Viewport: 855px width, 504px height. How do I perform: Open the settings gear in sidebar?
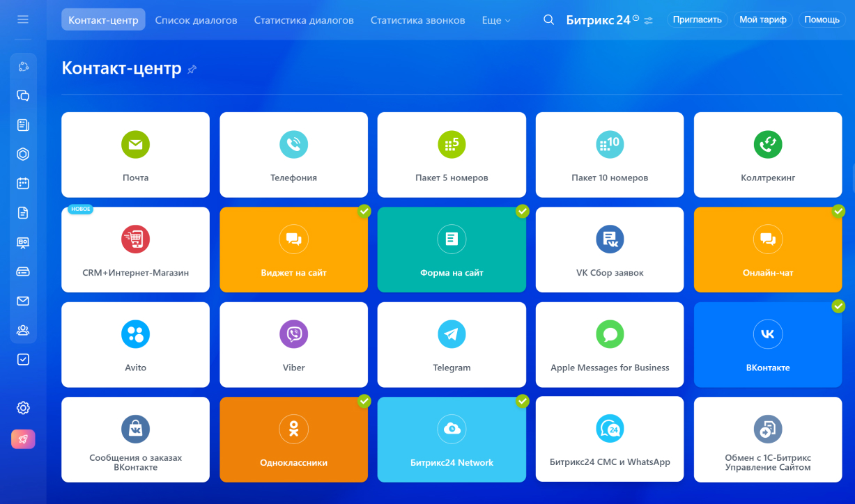point(23,408)
